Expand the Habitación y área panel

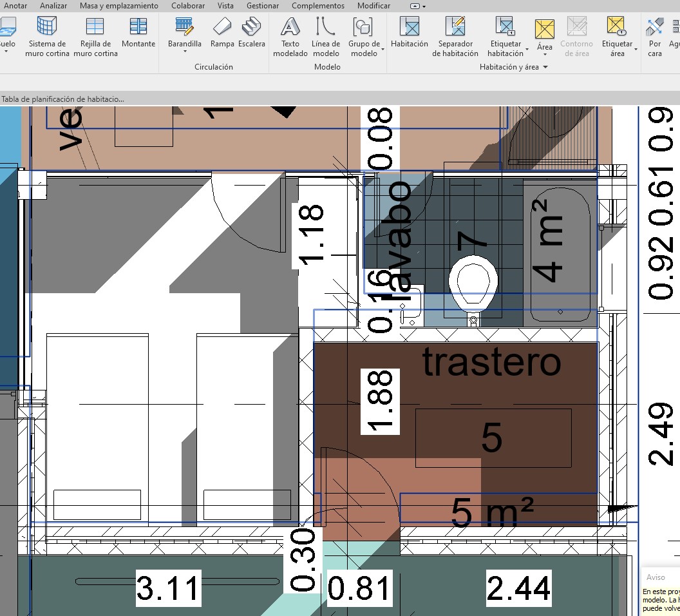pos(545,67)
